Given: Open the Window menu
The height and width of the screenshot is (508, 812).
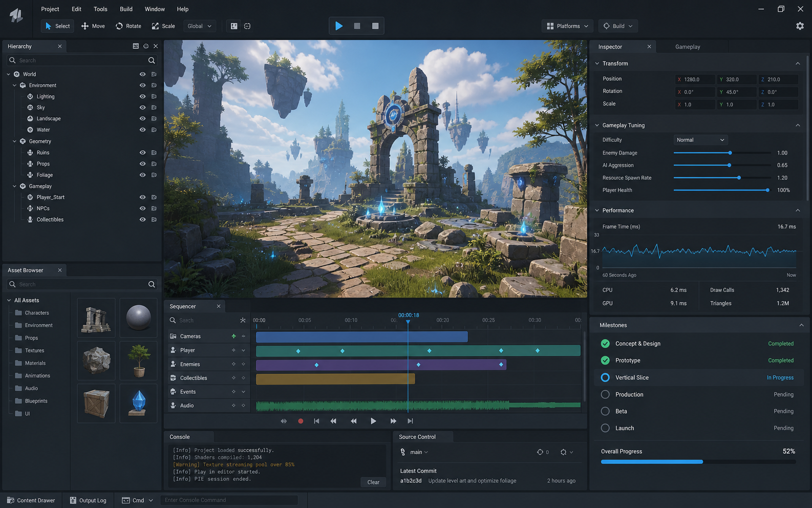Looking at the screenshot, I should click(x=155, y=9).
